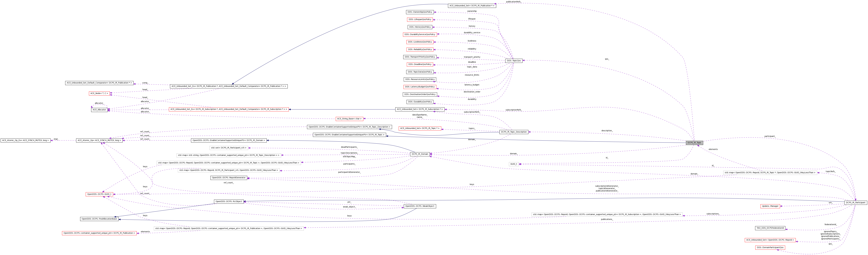868x255 pixels.
Task: Click OpenDDS::DCPS::RepoIdGenerator node
Action: click(x=229, y=178)
